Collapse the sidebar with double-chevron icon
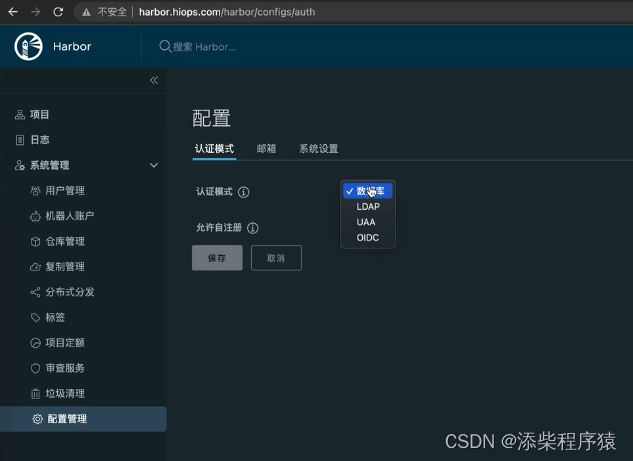 point(154,80)
